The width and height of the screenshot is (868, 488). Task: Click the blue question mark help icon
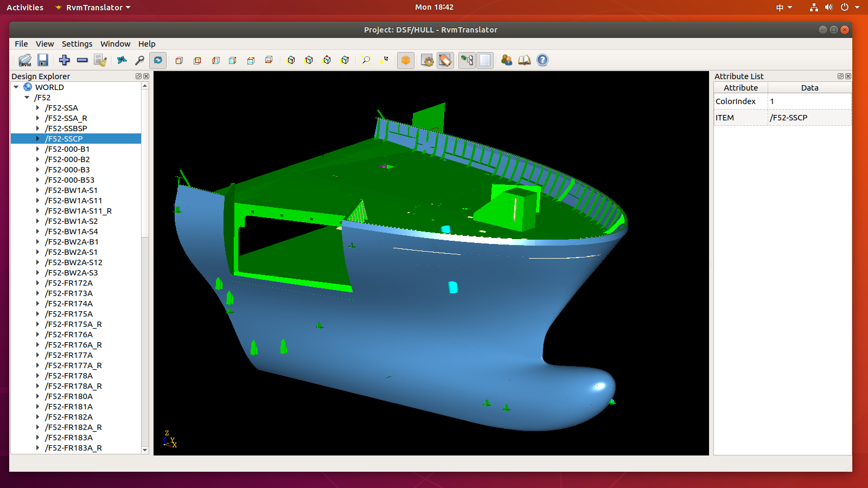click(x=542, y=60)
